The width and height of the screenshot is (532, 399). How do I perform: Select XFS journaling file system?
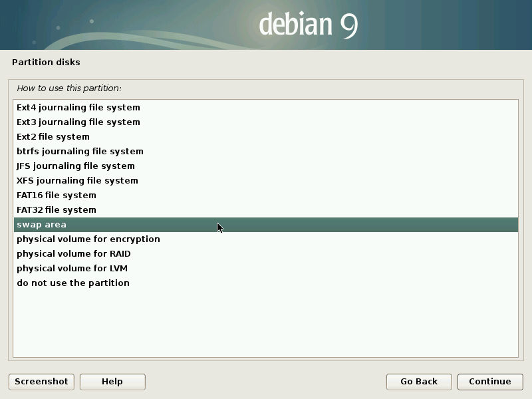pos(77,181)
